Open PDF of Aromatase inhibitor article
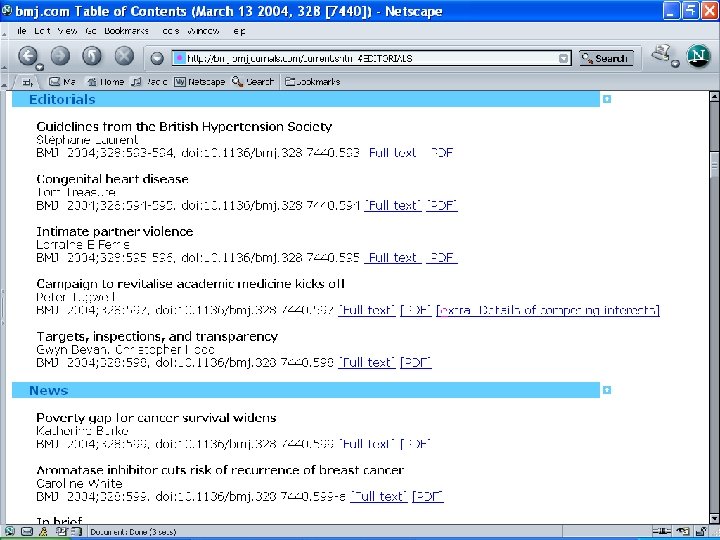 428,496
